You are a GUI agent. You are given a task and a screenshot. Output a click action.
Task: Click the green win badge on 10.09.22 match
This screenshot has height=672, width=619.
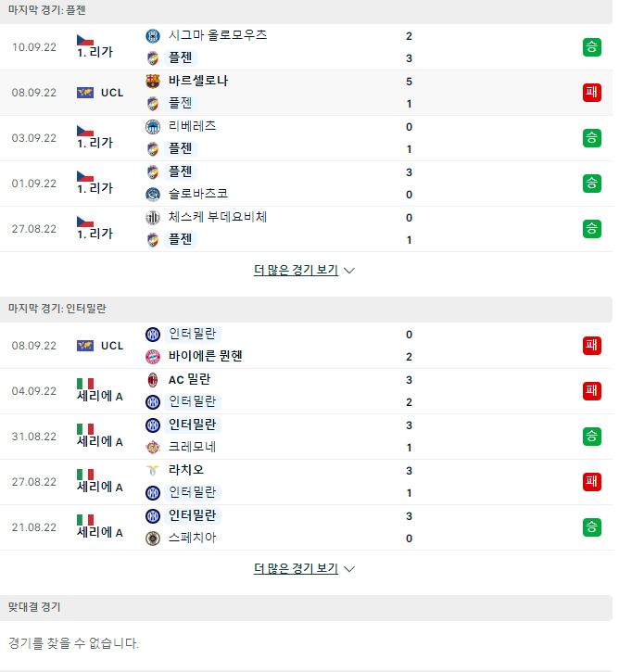click(x=591, y=47)
